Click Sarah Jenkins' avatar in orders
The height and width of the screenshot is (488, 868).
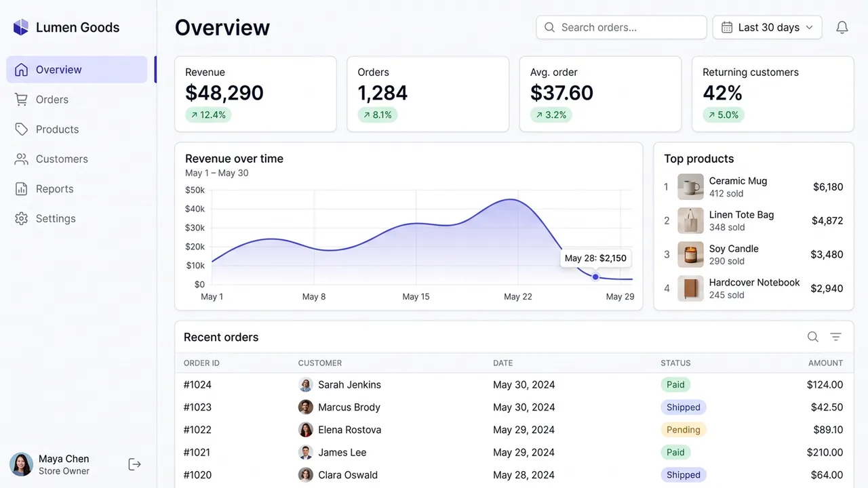click(x=306, y=385)
